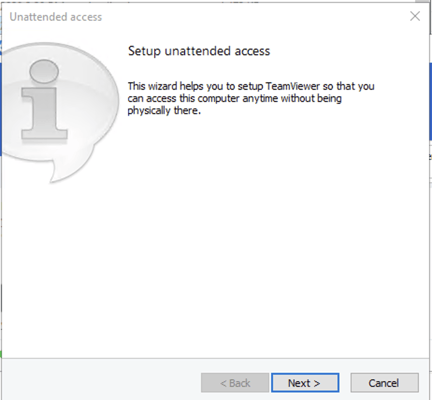Click the info speech bubble icon

click(x=59, y=112)
